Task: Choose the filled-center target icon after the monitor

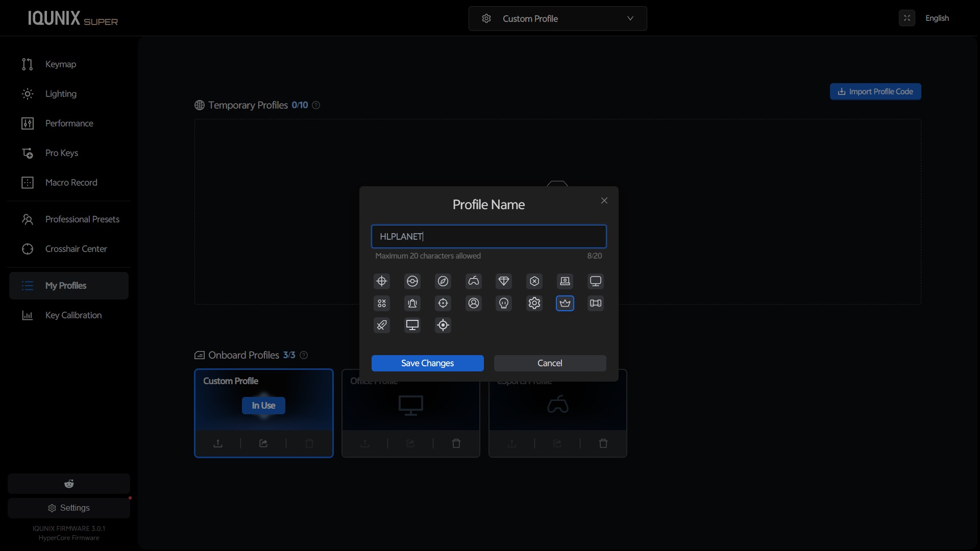Action: pos(443,325)
